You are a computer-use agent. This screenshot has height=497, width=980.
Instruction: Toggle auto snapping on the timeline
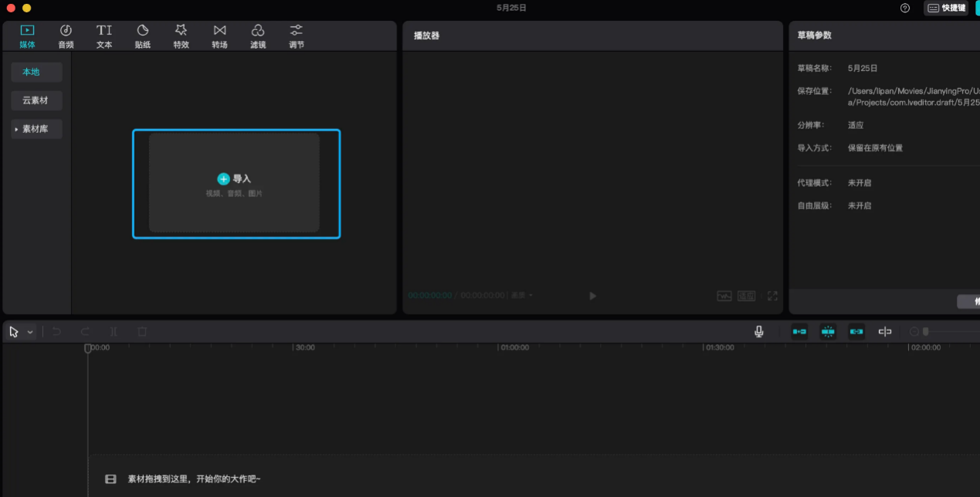tap(828, 332)
